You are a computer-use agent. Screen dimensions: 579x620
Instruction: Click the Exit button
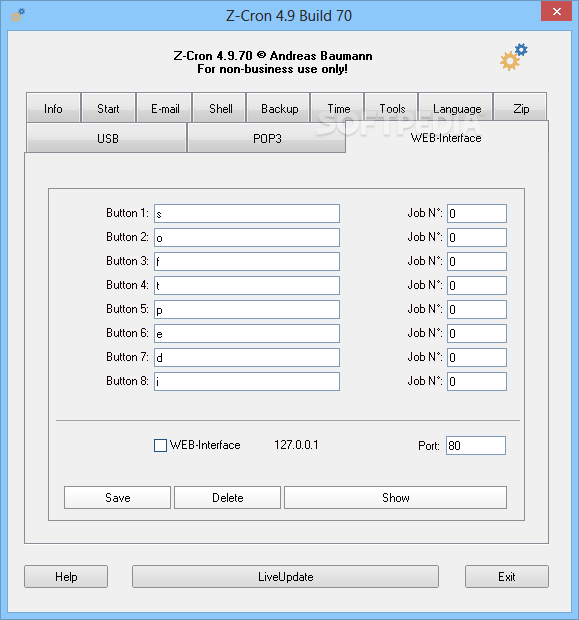point(507,577)
